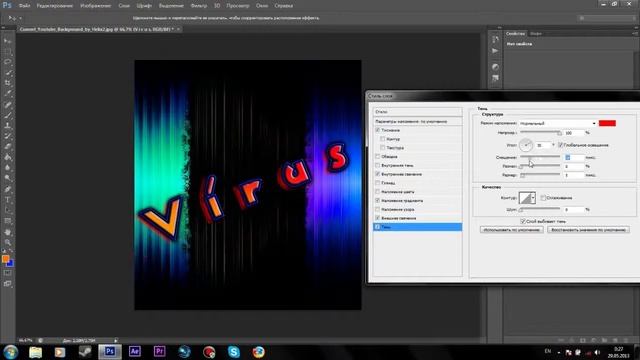The width and height of the screenshot is (640, 360).
Task: Select the Eyedropper tool
Action: click(8, 94)
